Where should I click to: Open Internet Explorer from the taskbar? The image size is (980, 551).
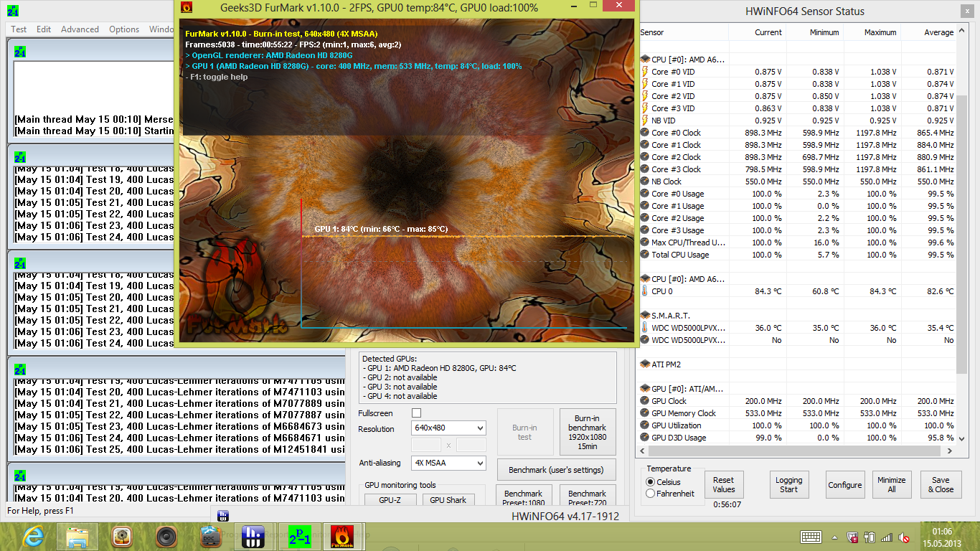click(33, 536)
